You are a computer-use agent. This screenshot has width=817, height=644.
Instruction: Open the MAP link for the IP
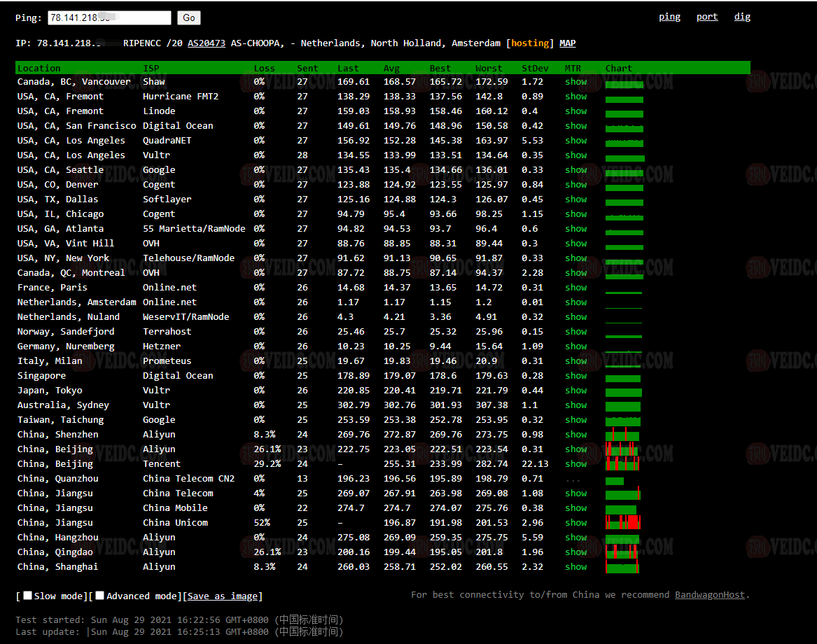coord(567,43)
